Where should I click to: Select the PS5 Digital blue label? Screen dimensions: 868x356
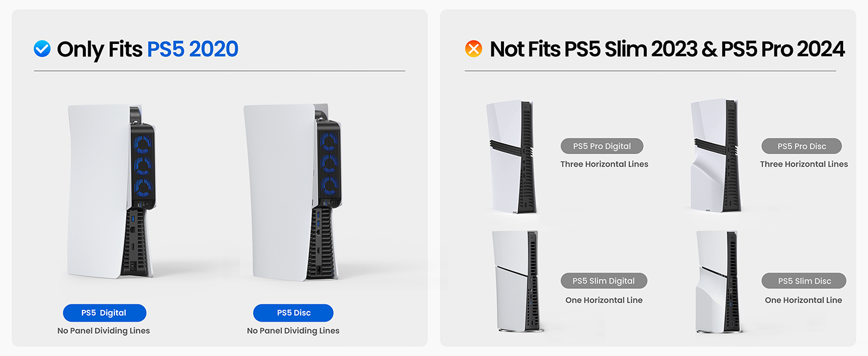(x=104, y=313)
